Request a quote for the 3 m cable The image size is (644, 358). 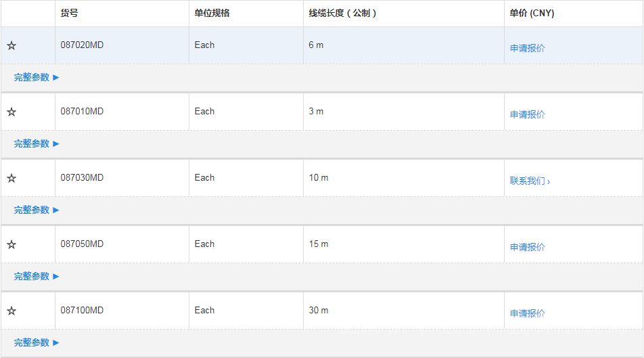[527, 114]
